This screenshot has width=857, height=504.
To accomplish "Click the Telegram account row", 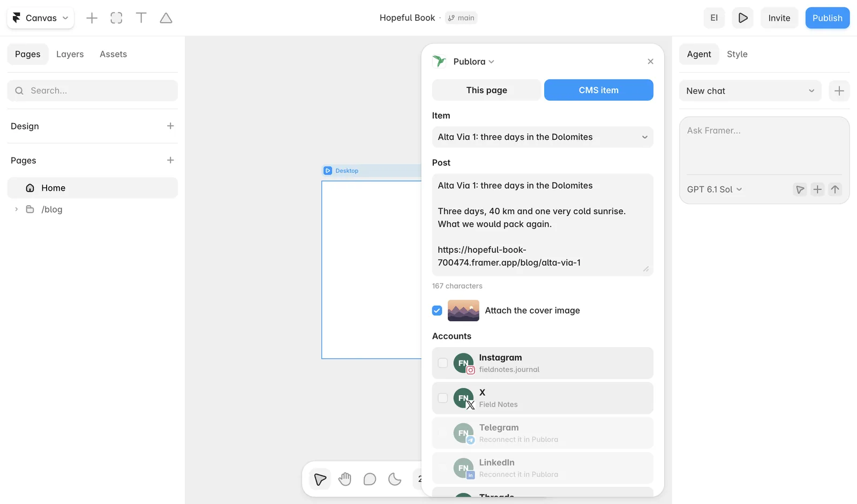I will click(x=543, y=433).
